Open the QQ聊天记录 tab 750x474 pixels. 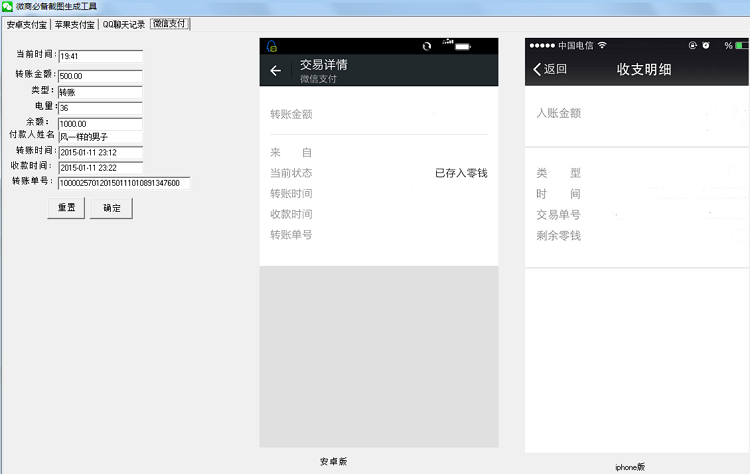pyautogui.click(x=124, y=24)
